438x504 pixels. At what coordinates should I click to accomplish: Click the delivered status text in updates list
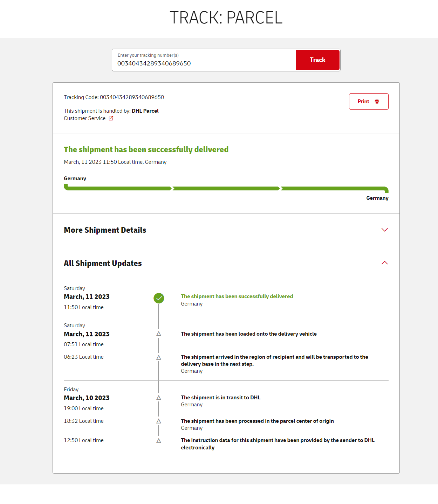tap(237, 296)
